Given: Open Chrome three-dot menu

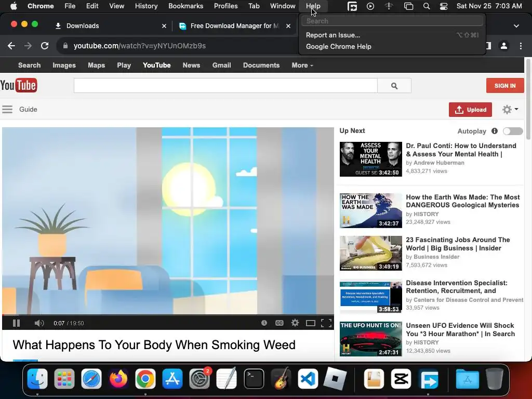Looking at the screenshot, I should (521, 46).
